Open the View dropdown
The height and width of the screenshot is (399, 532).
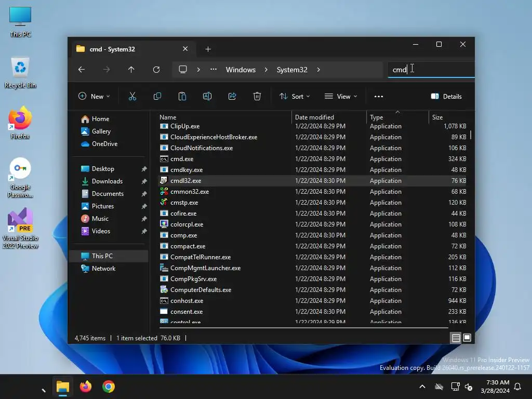[x=341, y=96]
